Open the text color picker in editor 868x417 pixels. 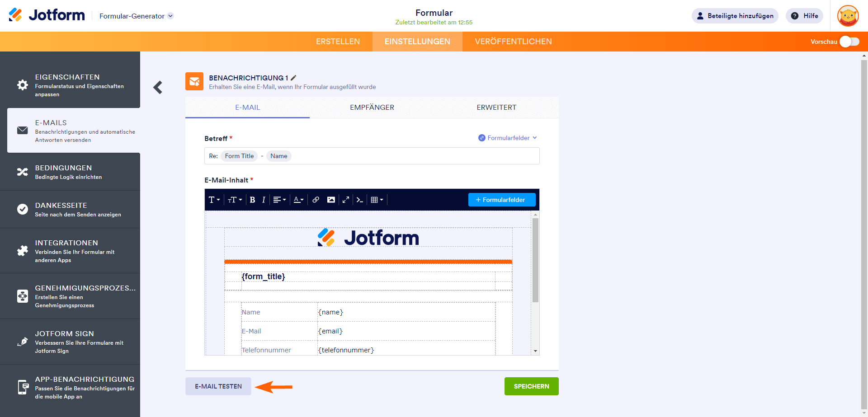tap(298, 199)
